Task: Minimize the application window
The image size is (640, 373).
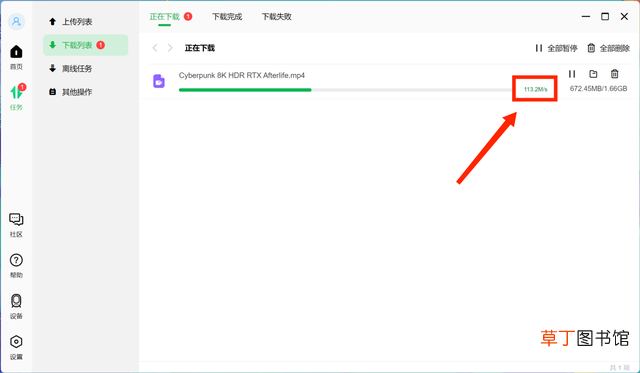Action: (586, 16)
